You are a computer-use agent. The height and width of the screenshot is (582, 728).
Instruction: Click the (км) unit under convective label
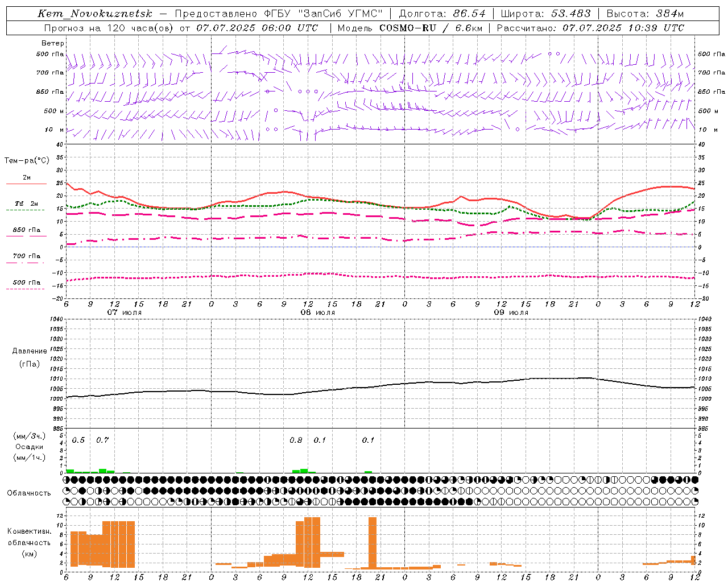click(x=29, y=554)
